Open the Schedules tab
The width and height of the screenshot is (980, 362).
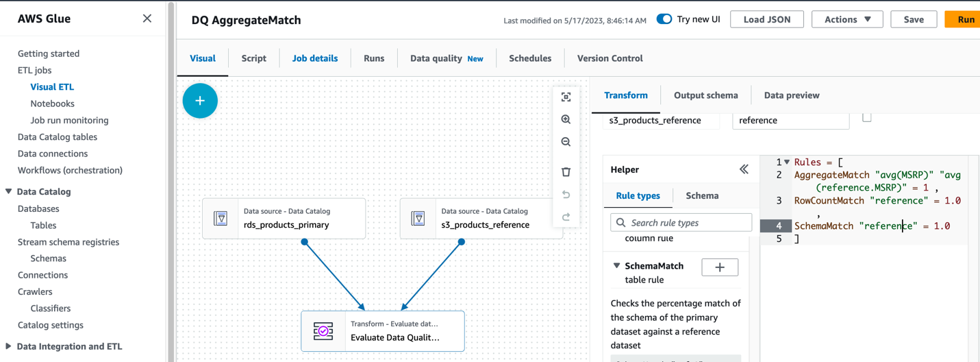click(530, 58)
